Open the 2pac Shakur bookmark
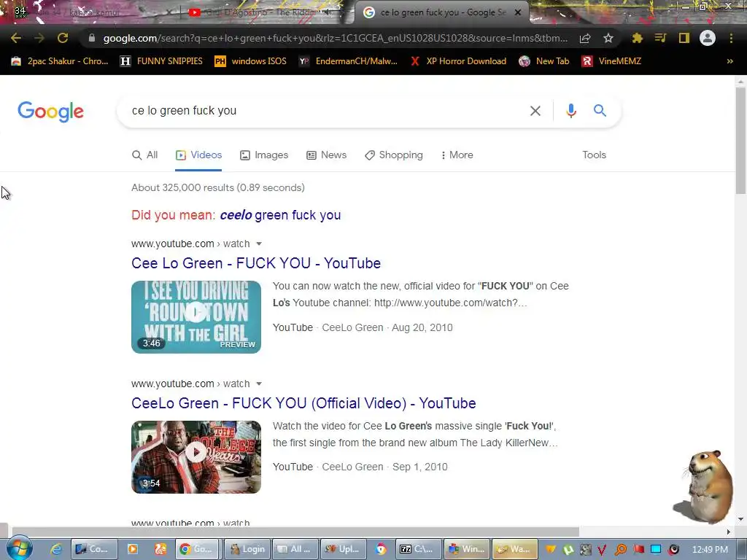Viewport: 747px width, 560px height. [x=60, y=61]
